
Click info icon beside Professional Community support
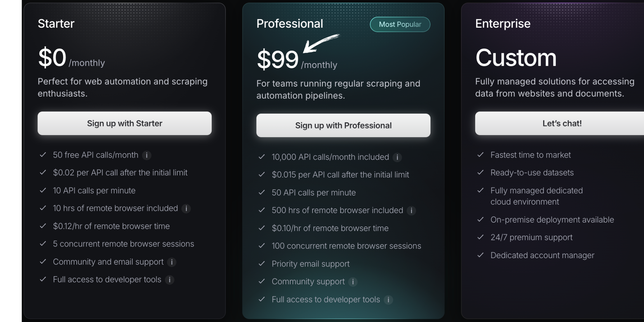click(353, 282)
